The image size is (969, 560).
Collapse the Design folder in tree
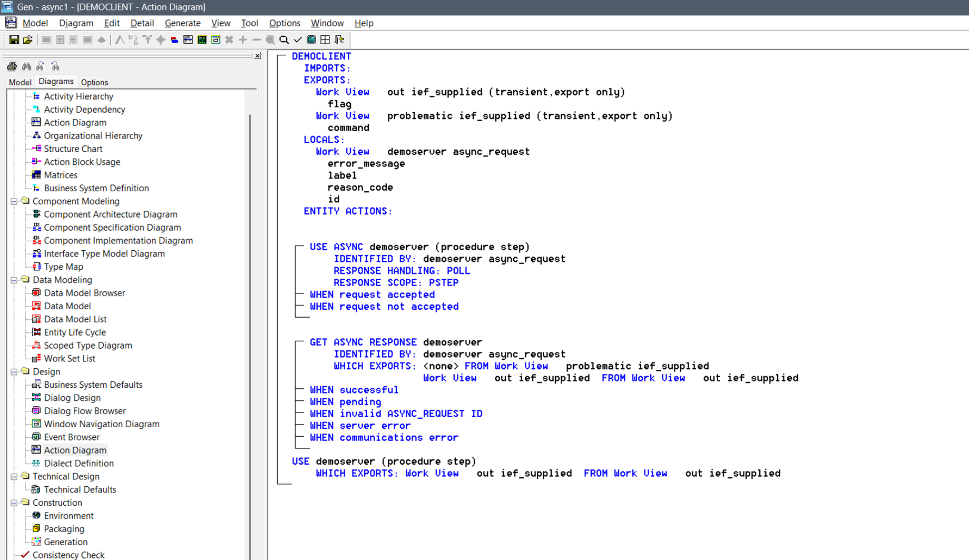14,371
